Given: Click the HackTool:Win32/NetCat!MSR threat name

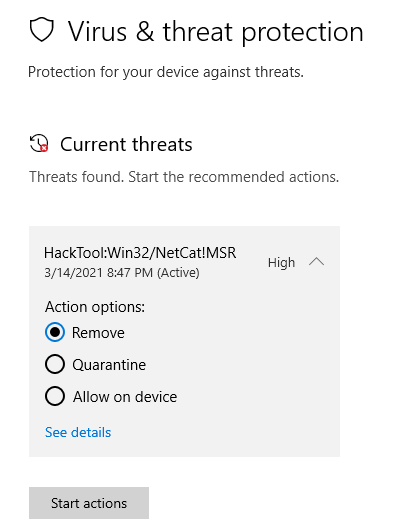Looking at the screenshot, I should tap(140, 253).
